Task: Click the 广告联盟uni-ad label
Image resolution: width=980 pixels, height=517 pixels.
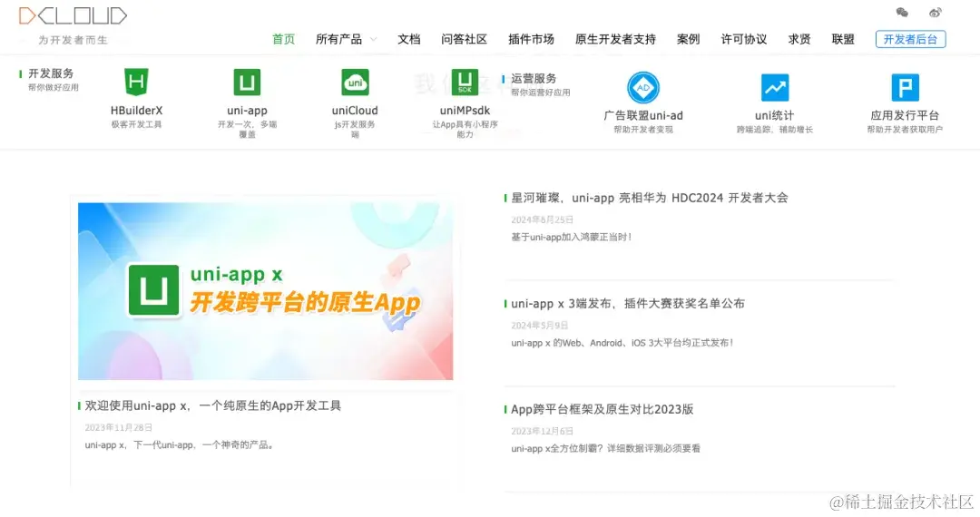Action: pyautogui.click(x=643, y=115)
